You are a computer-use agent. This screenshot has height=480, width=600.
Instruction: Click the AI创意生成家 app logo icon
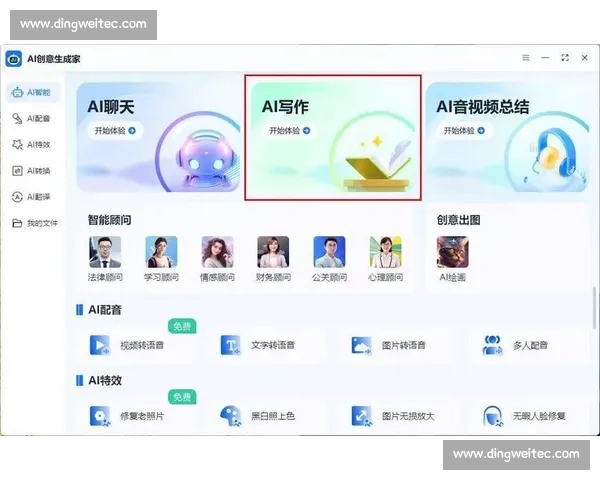point(14,59)
